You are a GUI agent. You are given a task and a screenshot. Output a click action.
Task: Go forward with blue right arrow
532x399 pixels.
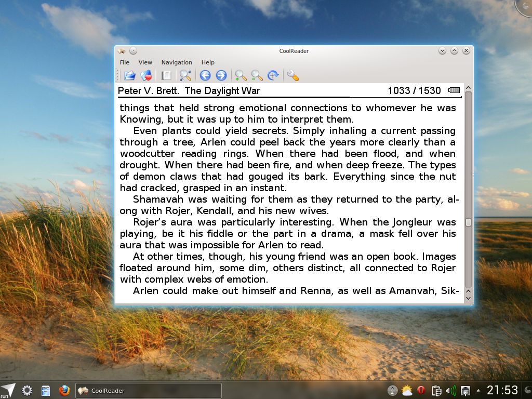(x=221, y=75)
